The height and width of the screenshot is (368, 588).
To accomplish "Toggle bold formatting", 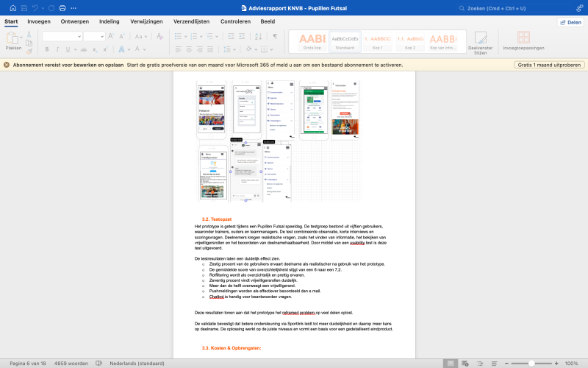I will tap(46, 49).
